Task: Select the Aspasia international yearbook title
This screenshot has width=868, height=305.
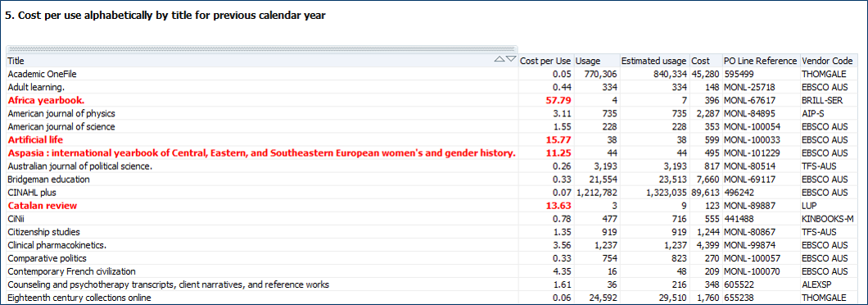Action: pyautogui.click(x=262, y=153)
